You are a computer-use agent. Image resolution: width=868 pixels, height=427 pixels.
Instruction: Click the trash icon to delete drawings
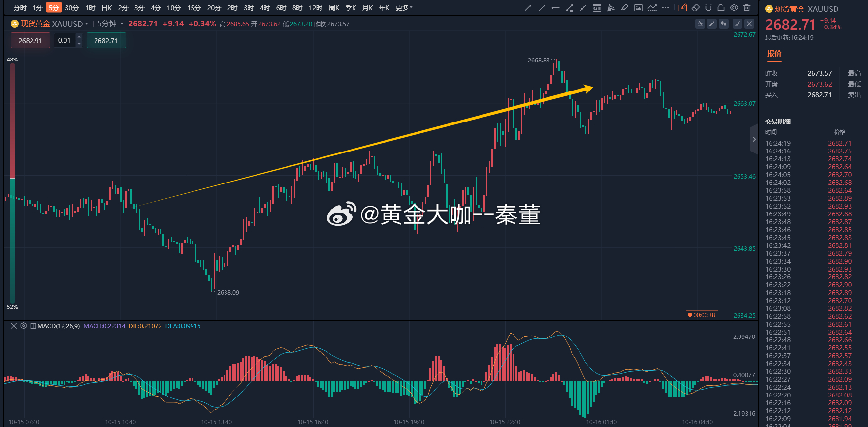(x=747, y=8)
